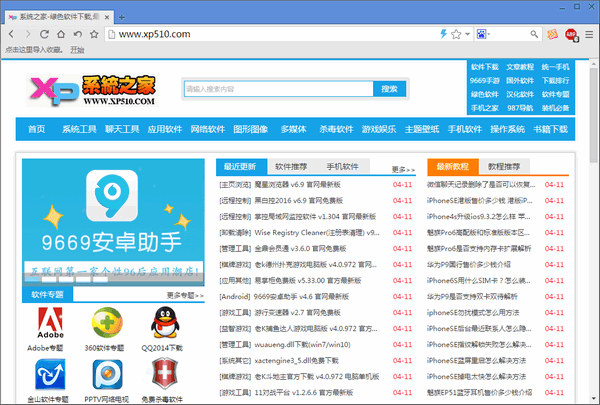This screenshot has height=405, width=600.
Task: Select 杀毒软件 in the navigation bar
Action: (x=336, y=129)
